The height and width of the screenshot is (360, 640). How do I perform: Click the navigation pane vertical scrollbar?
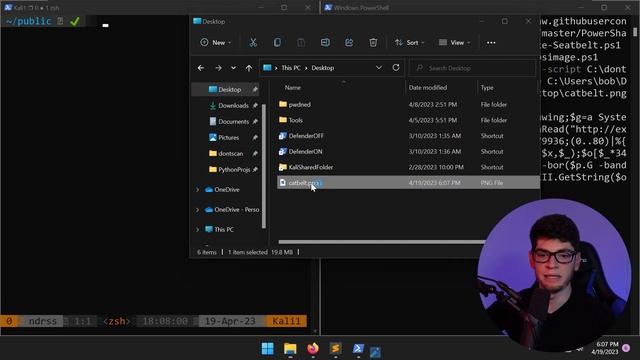tap(264, 166)
